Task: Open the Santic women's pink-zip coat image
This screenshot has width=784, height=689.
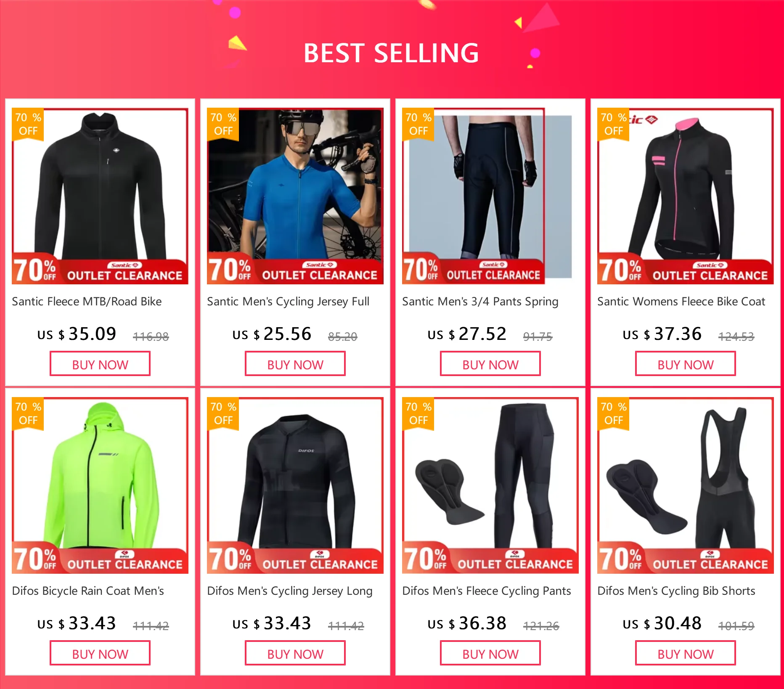Action: 686,196
